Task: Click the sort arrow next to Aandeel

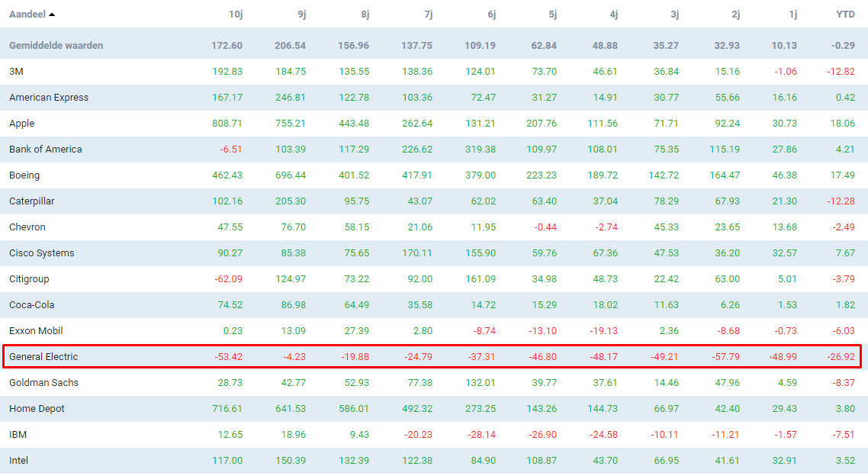Action: (x=52, y=15)
